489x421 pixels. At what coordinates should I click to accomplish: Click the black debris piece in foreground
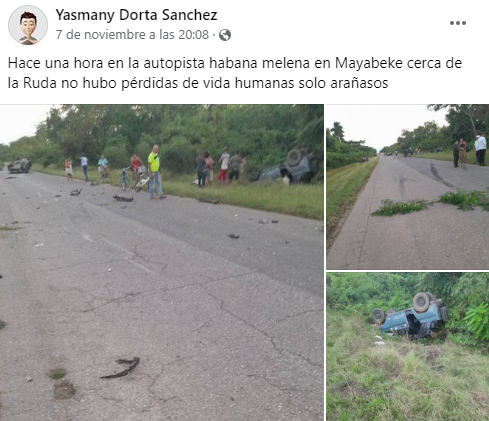[x=121, y=368]
